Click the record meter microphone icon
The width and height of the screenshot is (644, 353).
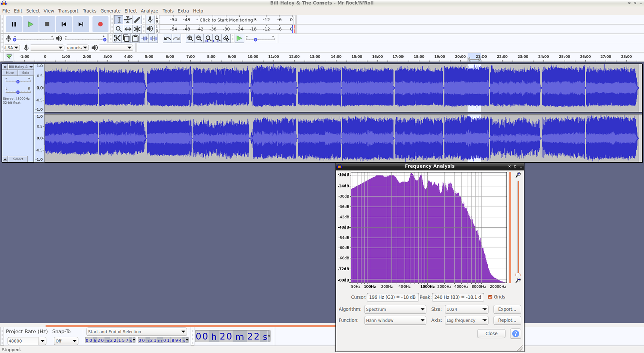[150, 20]
